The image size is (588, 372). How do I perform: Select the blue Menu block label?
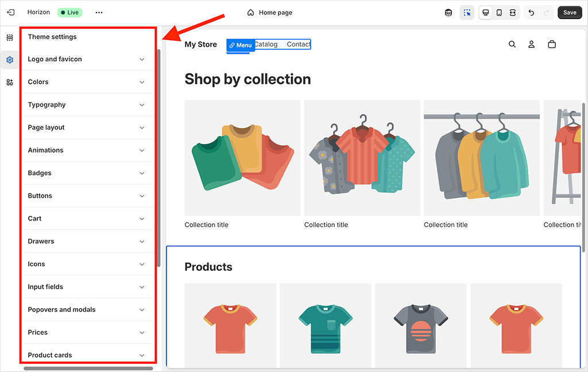241,45
